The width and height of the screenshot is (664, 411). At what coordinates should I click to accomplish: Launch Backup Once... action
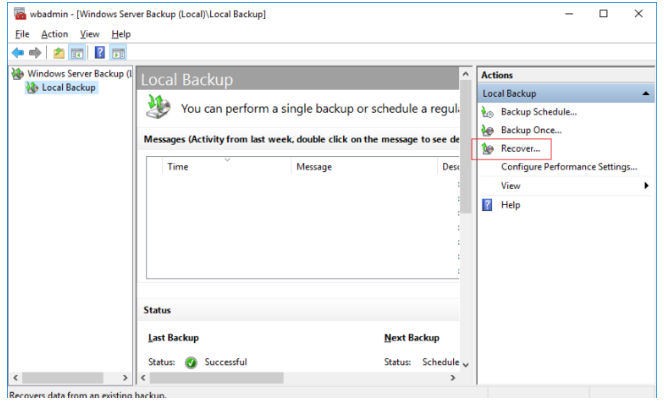click(x=531, y=130)
